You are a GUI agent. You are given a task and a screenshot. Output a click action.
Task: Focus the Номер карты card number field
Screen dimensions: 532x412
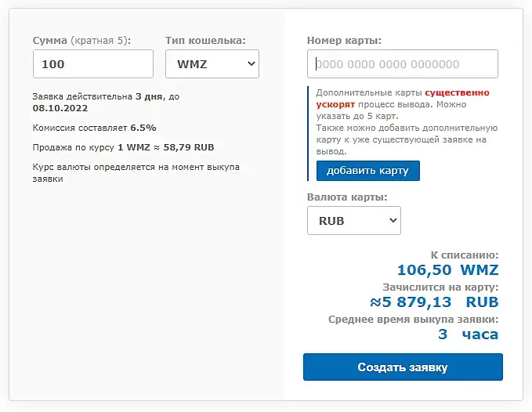[x=403, y=64]
